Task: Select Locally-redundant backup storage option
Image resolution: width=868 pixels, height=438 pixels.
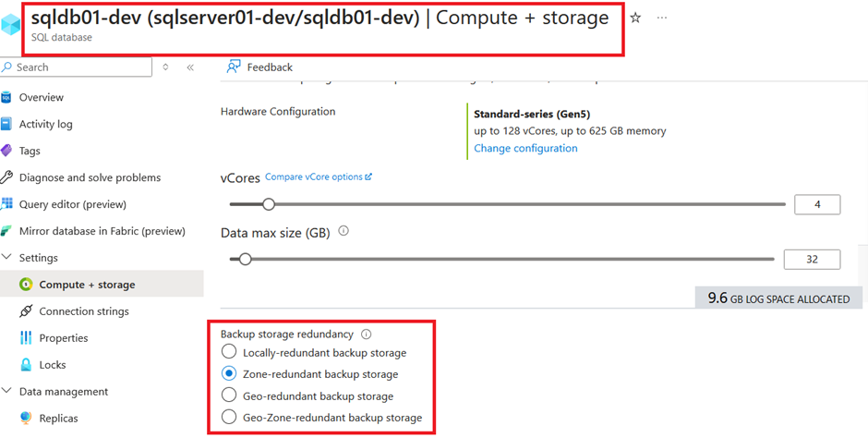Action: click(x=228, y=352)
